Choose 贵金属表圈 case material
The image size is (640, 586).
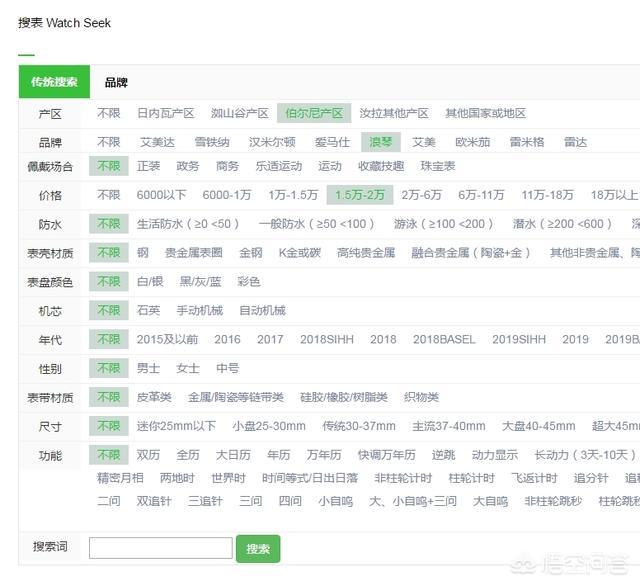tap(193, 253)
